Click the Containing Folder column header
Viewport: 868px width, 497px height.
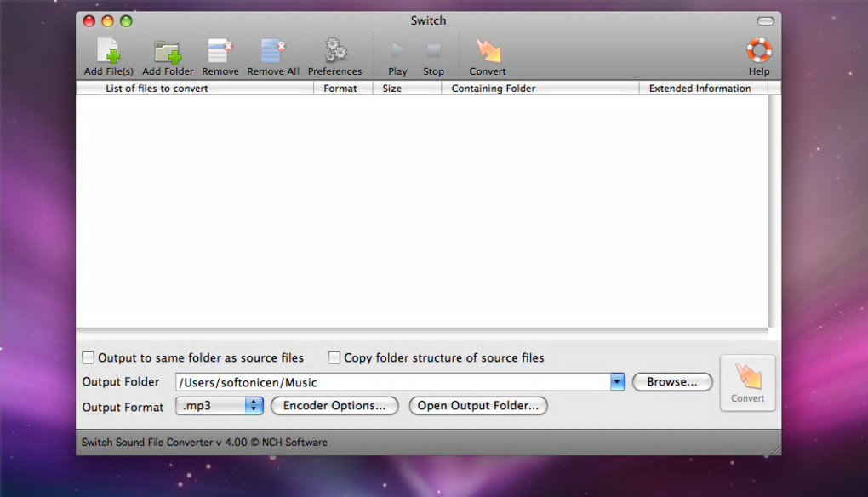click(540, 88)
